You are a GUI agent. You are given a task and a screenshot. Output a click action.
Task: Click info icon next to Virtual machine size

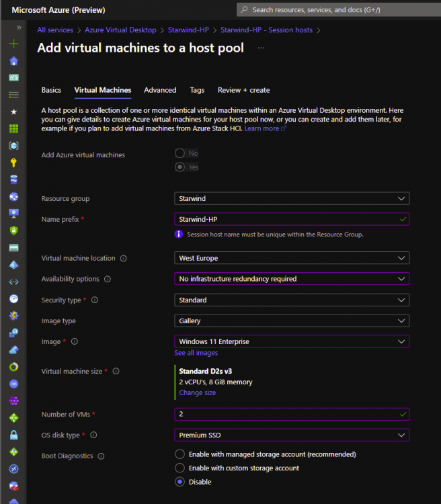click(116, 371)
